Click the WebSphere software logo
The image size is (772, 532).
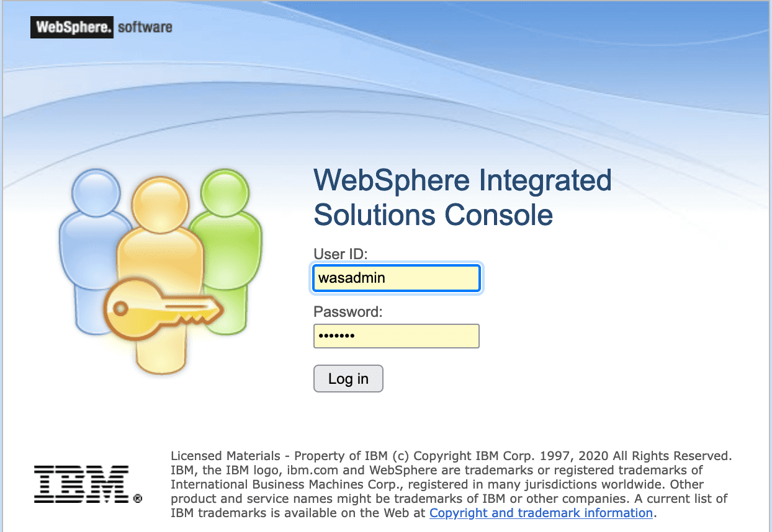click(102, 27)
